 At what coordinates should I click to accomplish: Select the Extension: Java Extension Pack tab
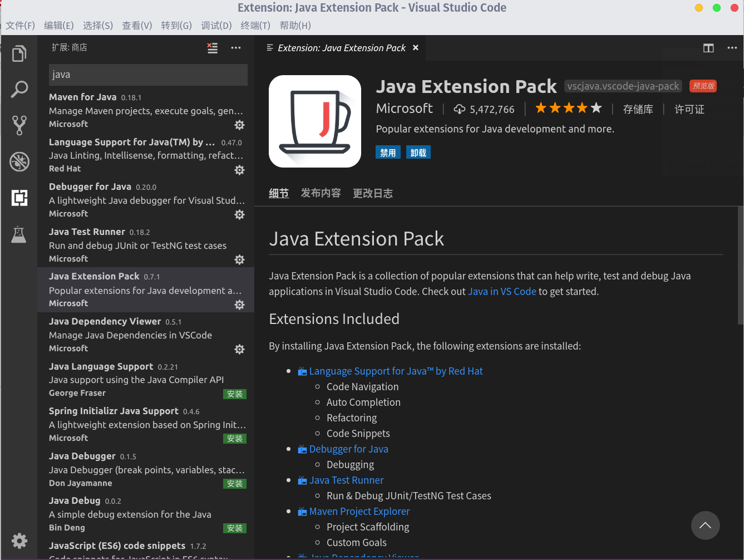click(341, 48)
